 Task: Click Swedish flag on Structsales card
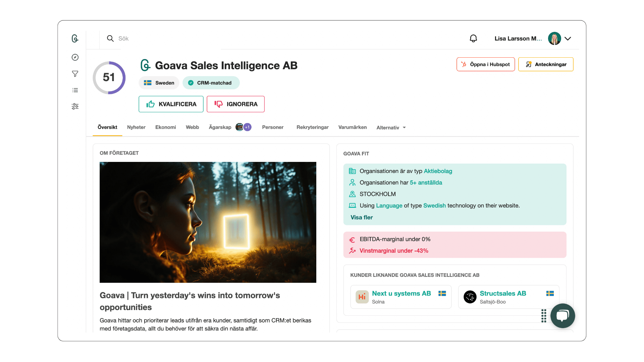click(550, 294)
